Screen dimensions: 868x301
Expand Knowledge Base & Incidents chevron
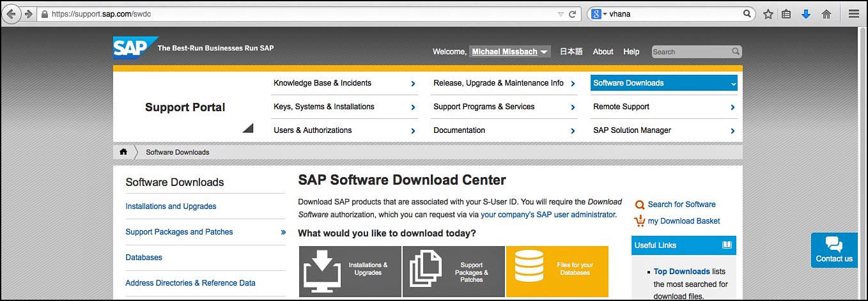[x=413, y=84]
